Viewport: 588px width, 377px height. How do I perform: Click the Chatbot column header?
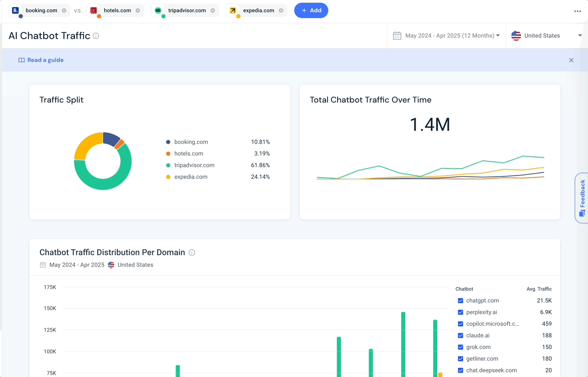tap(464, 289)
